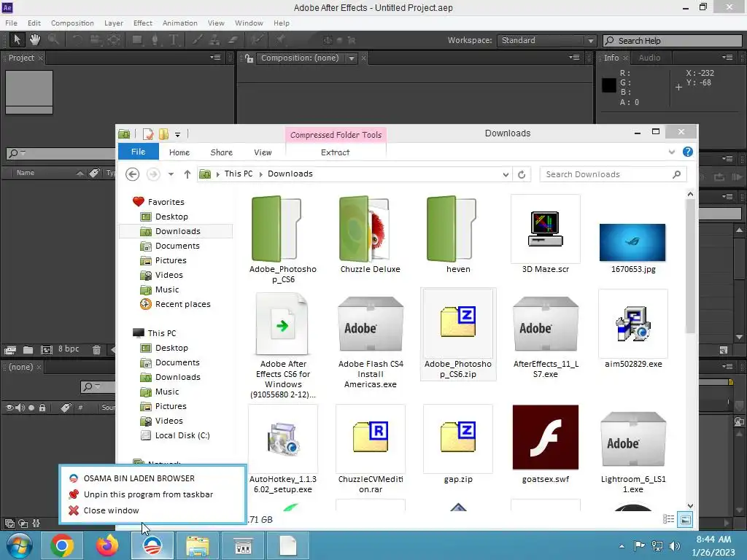Click trash icon in Project panel footer
747x560 pixels.
click(x=96, y=350)
